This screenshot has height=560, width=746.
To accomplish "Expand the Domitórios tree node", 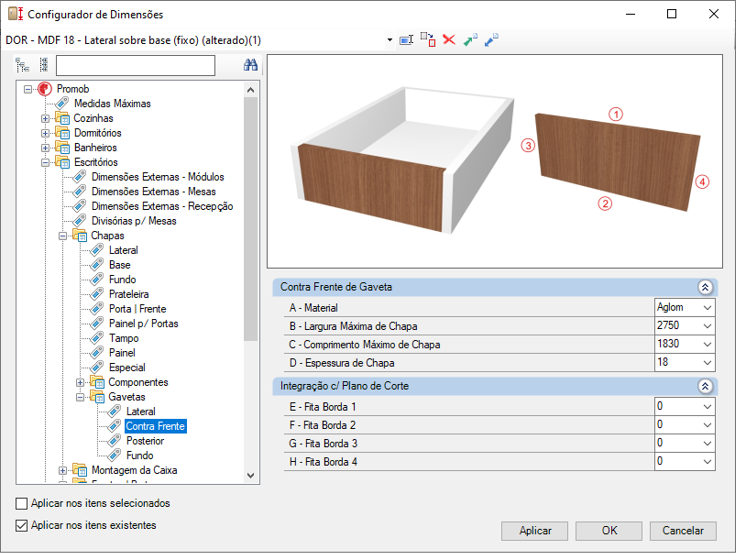I will (45, 133).
